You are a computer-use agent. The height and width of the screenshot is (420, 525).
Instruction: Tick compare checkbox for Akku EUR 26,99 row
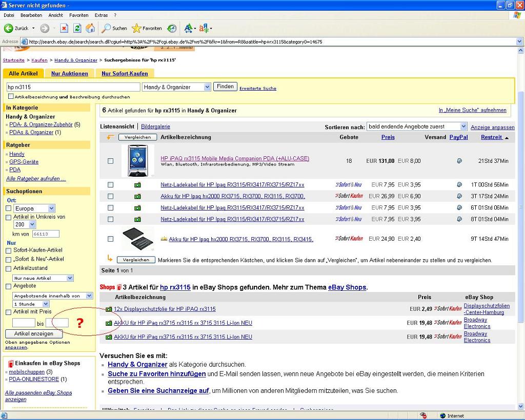pos(111,196)
